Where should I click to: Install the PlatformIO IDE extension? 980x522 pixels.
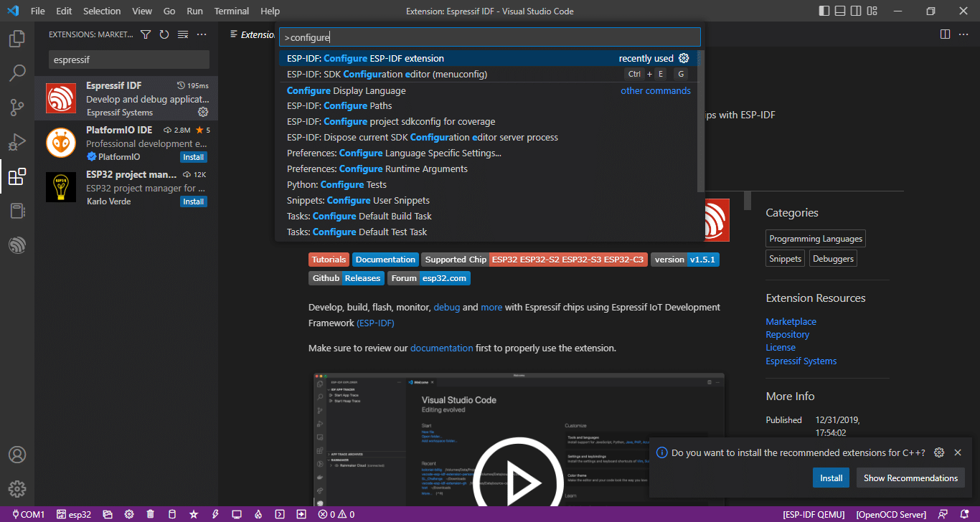tap(194, 157)
